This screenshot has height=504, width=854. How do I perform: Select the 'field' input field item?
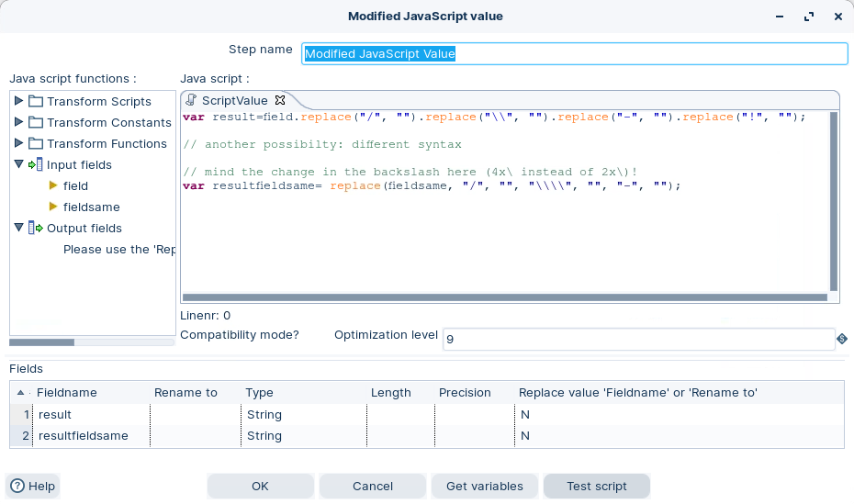tap(75, 186)
